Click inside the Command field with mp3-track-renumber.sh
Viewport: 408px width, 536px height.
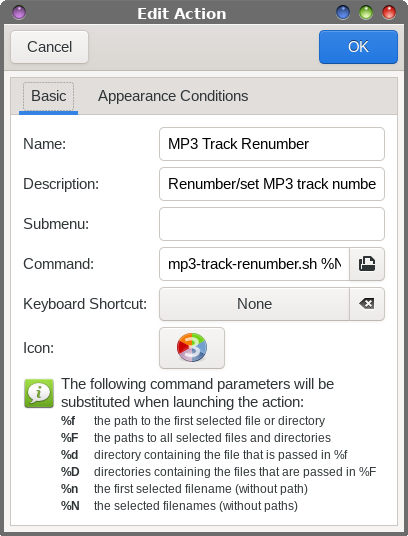click(x=255, y=264)
